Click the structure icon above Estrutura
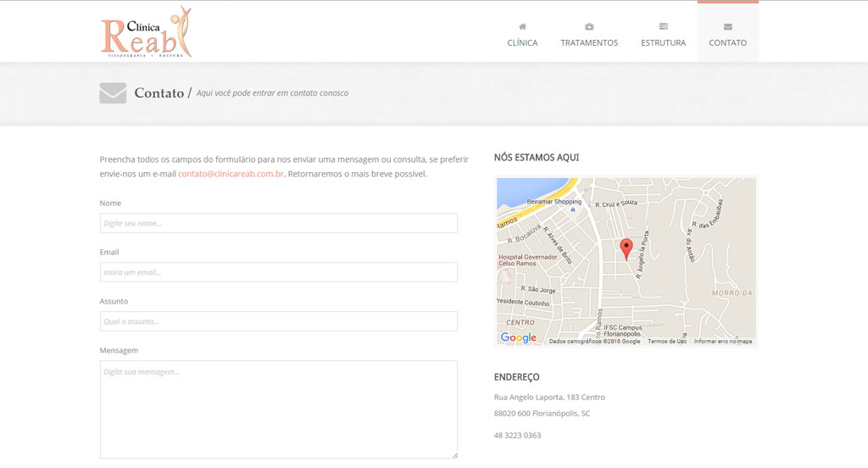Viewport: 868px width, 468px height. coord(663,26)
